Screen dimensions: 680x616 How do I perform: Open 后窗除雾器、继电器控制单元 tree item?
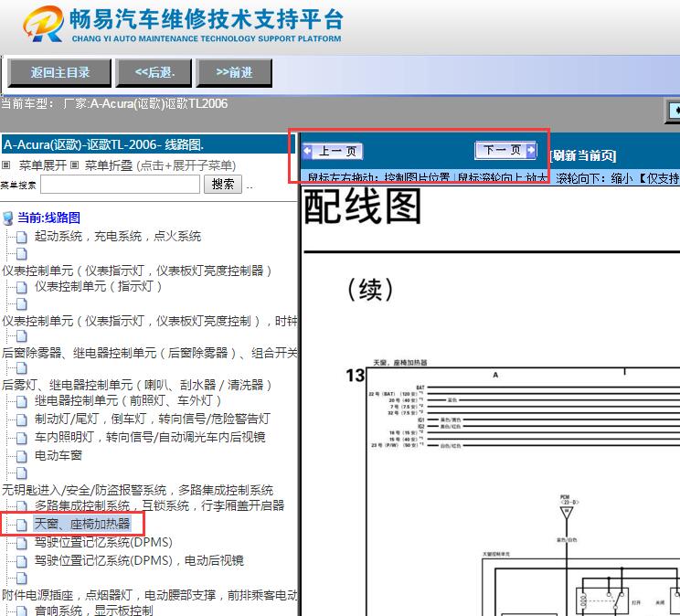149,353
